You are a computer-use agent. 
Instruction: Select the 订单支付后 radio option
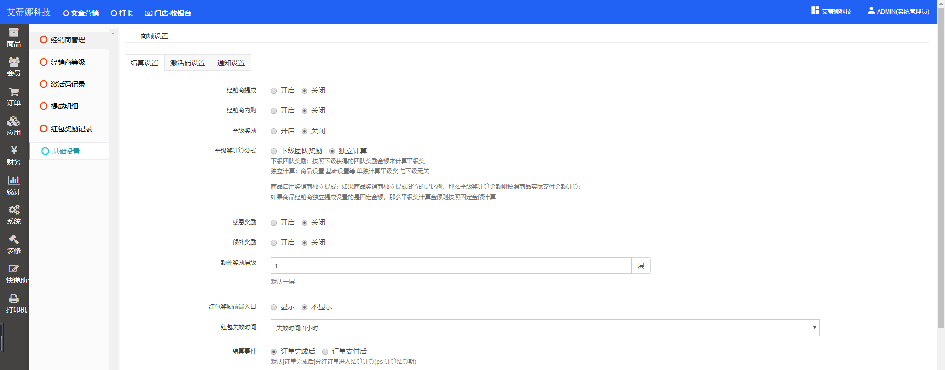[x=325, y=351]
